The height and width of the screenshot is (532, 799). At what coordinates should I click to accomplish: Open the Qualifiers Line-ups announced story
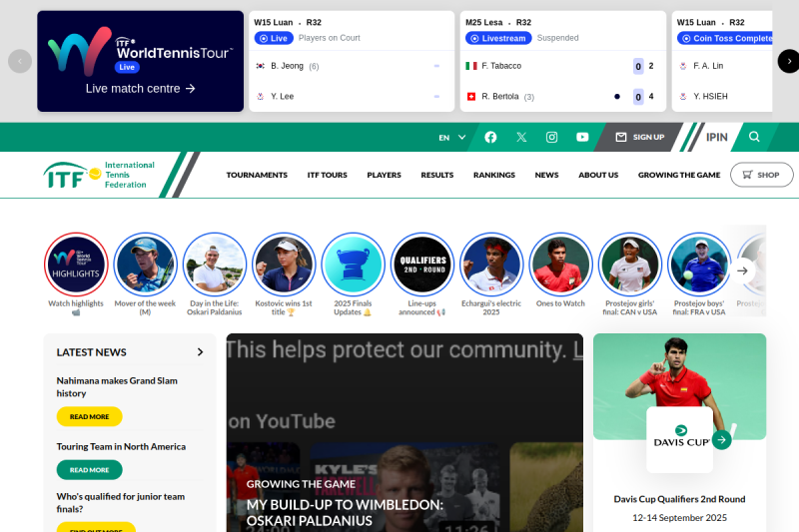tap(421, 265)
